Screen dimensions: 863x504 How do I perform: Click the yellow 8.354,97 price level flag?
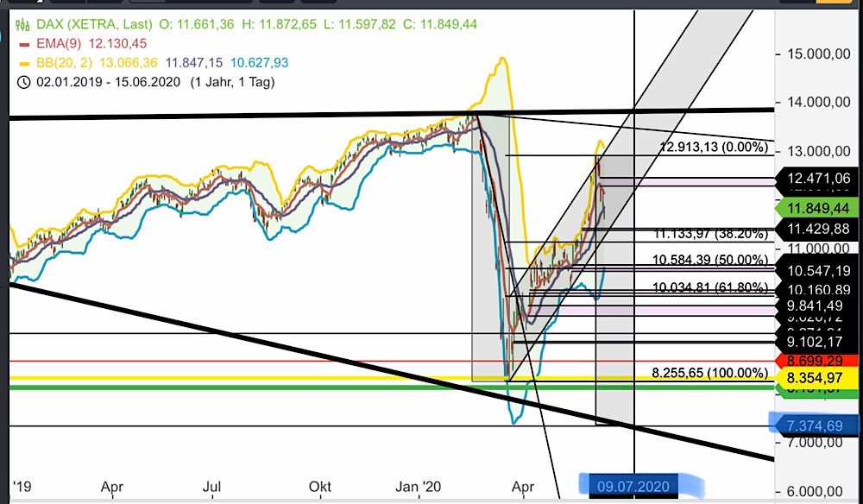point(816,377)
